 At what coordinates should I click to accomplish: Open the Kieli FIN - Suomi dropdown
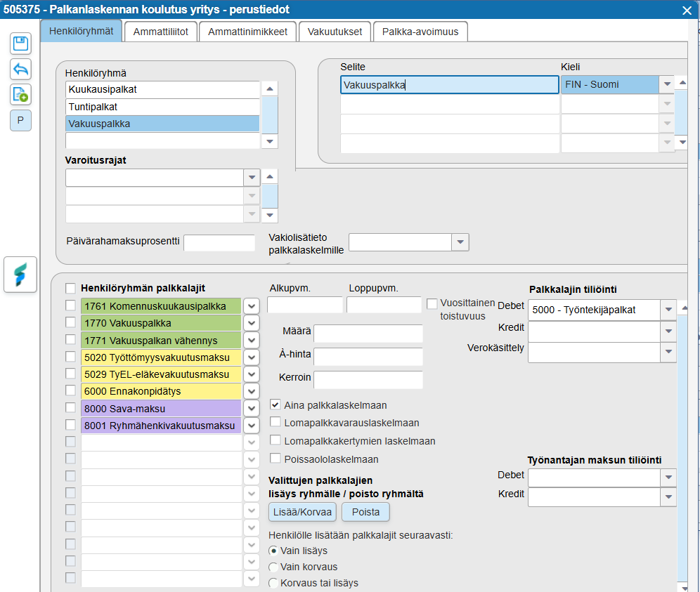pyautogui.click(x=667, y=84)
